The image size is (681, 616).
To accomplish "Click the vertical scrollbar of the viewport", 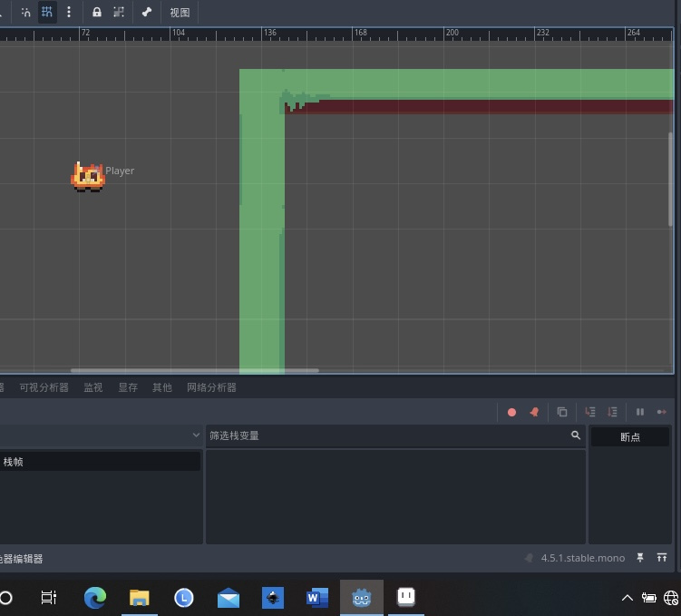I will 670,179.
